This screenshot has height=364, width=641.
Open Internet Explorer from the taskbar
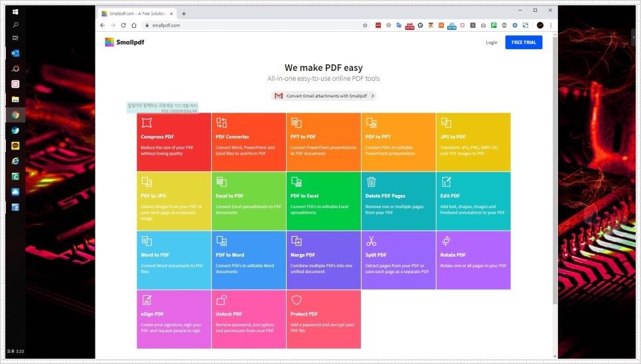click(x=15, y=161)
